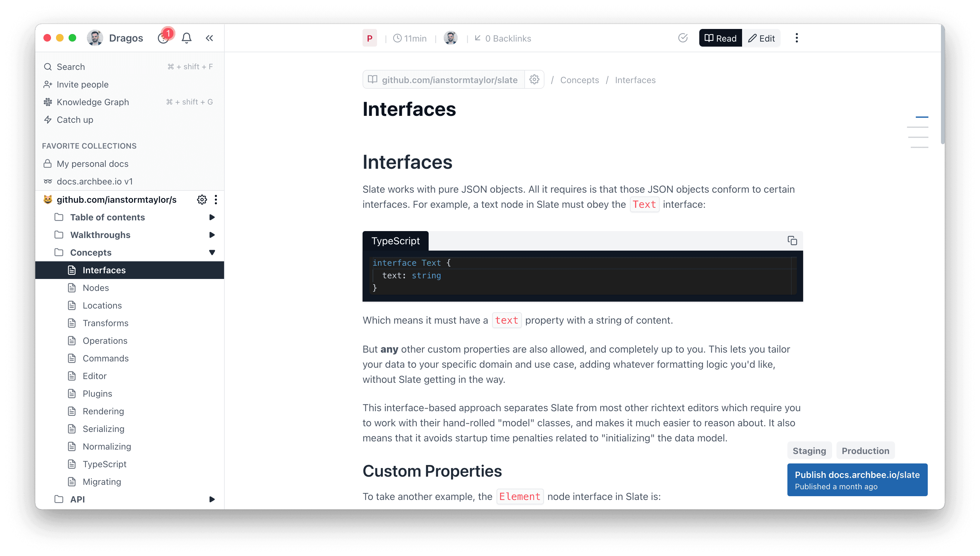Viewport: 980px width, 556px height.
Task: Open the chat bubble with red badge
Action: coord(163,38)
